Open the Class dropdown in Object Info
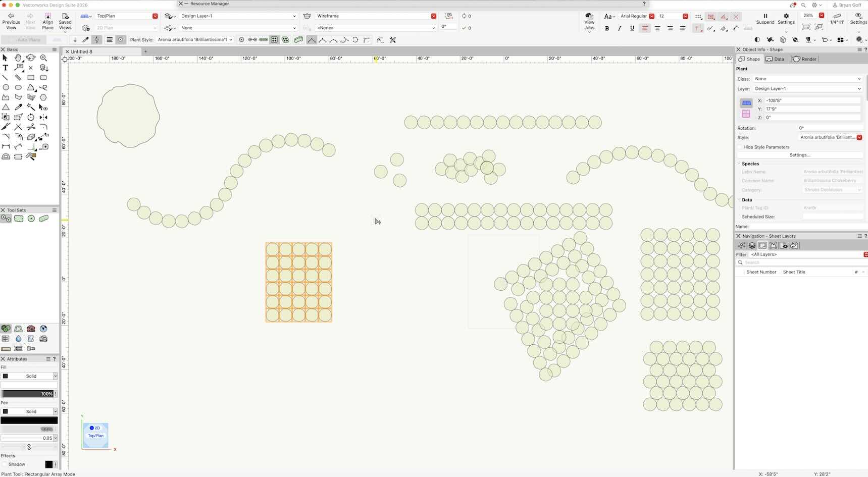The width and height of the screenshot is (868, 477). [x=807, y=79]
